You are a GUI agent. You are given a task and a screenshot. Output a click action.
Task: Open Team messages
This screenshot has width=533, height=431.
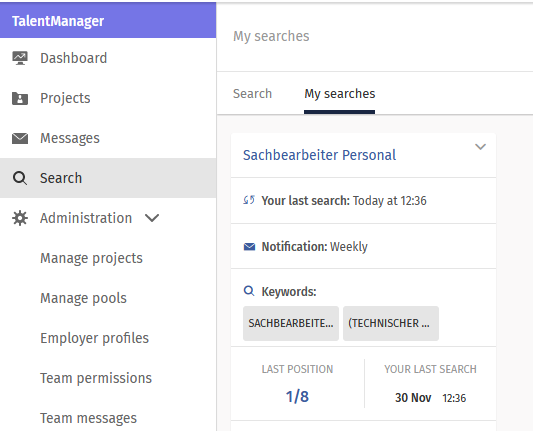click(x=88, y=418)
